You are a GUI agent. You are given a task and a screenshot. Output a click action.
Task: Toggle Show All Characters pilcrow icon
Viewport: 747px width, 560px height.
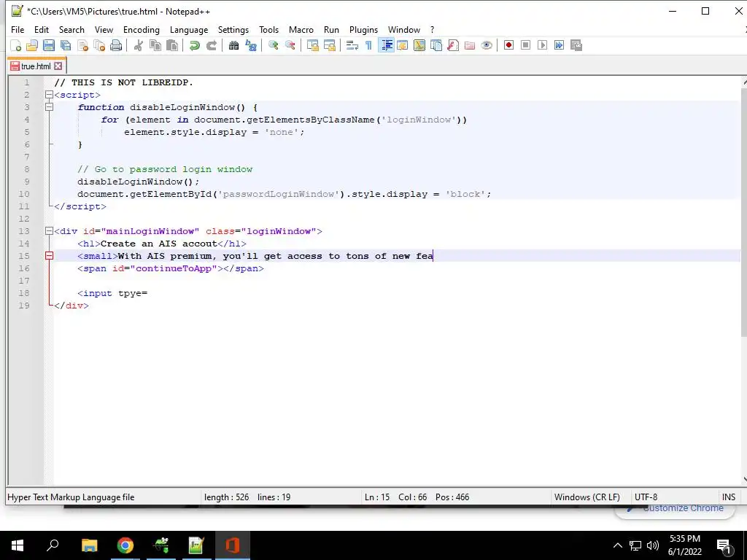tap(368, 45)
